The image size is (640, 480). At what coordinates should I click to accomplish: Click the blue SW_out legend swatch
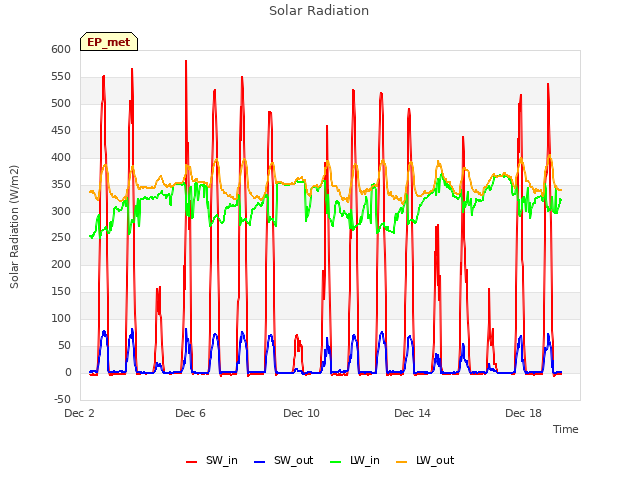[x=260, y=462]
